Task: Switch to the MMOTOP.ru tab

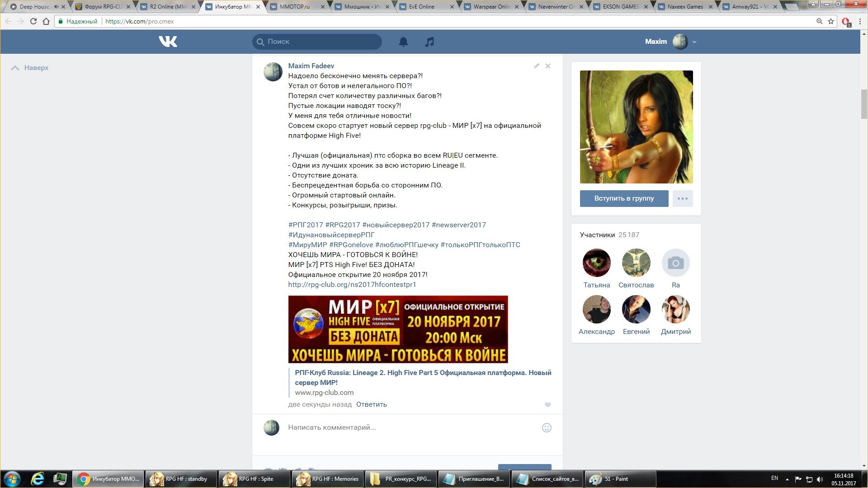Action: click(x=294, y=7)
